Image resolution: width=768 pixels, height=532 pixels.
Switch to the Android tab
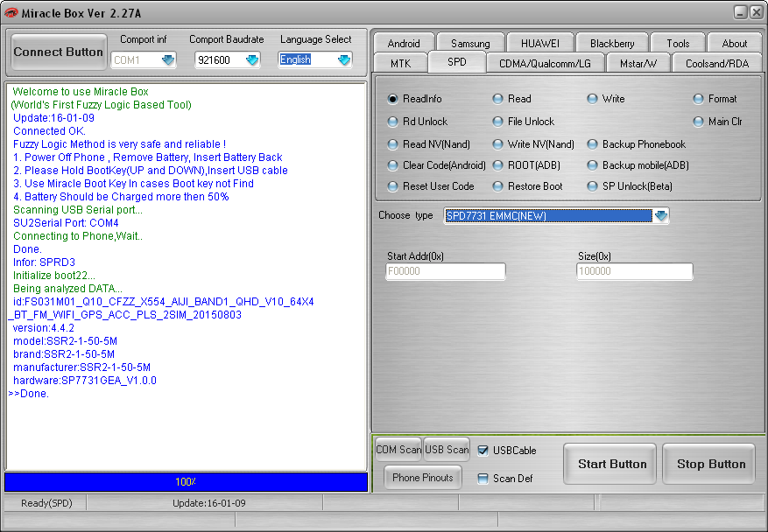(404, 44)
